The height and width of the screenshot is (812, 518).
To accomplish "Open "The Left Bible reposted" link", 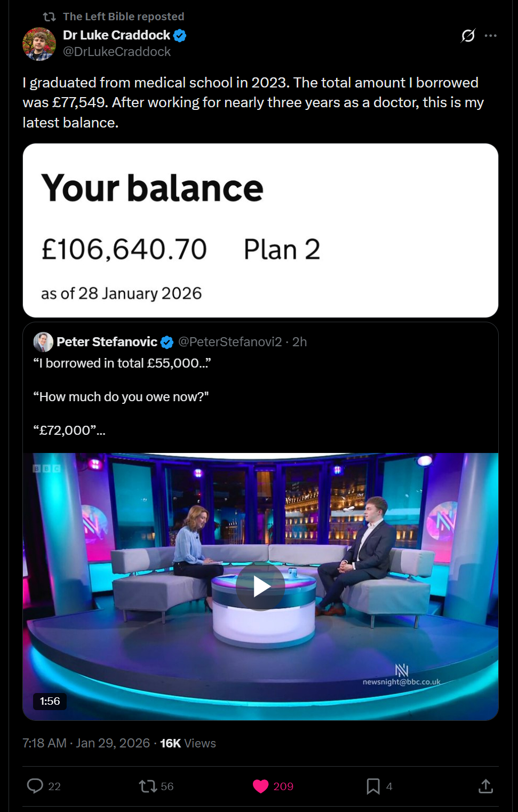I will click(123, 17).
